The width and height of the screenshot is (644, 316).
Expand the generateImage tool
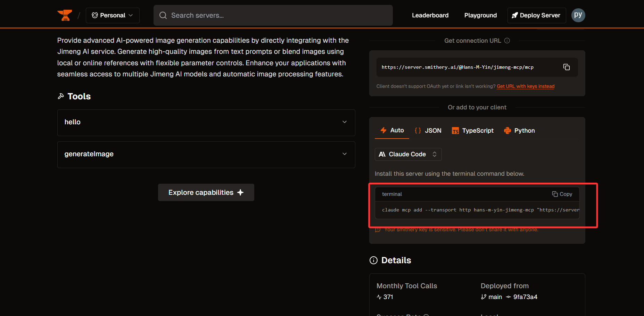tap(206, 154)
